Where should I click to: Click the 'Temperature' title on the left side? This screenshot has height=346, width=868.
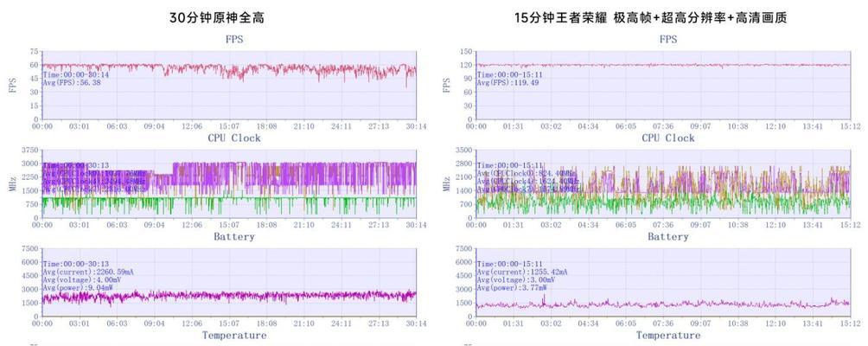tap(234, 335)
